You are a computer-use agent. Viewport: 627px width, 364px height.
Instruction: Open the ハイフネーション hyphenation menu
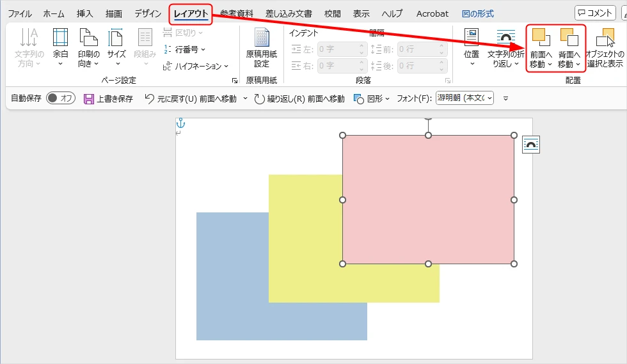196,66
